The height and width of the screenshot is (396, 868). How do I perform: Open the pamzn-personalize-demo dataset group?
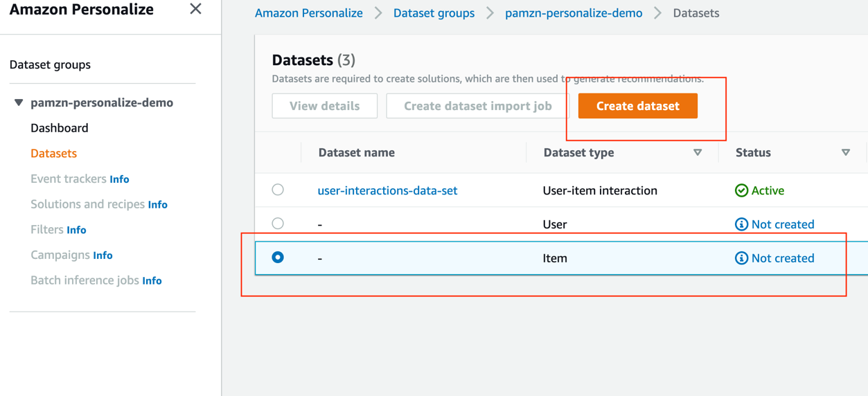(102, 102)
